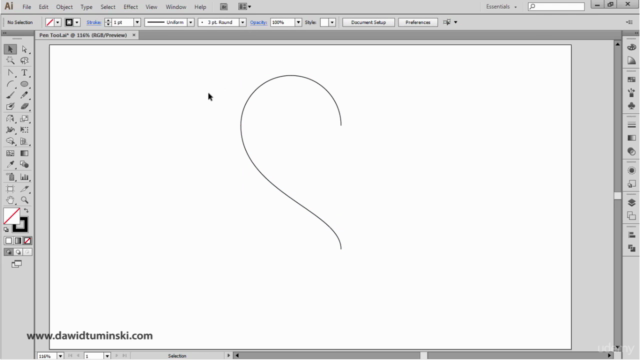Click the Preferences button

(418, 22)
